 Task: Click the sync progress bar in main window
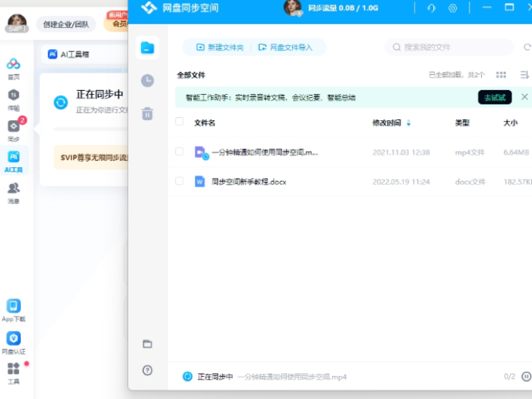click(x=90, y=129)
